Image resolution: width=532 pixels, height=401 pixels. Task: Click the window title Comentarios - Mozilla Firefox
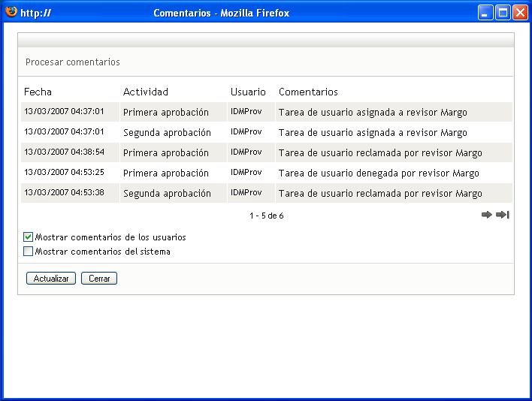point(221,14)
